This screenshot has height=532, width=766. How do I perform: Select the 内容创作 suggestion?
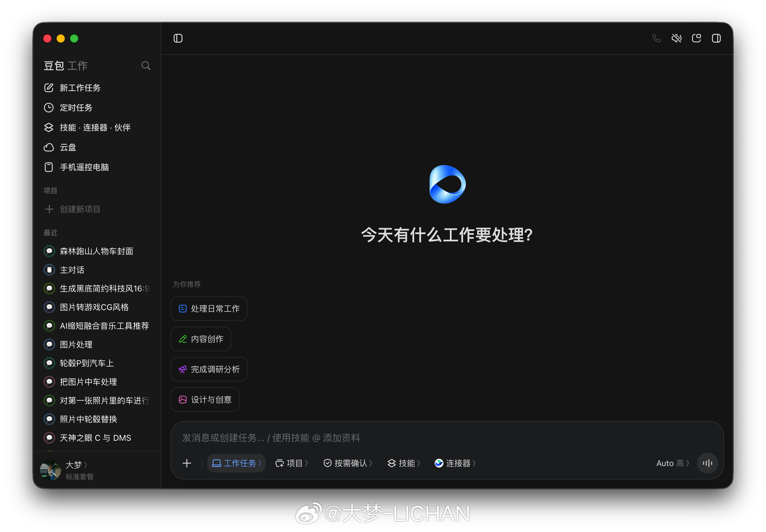pos(201,339)
